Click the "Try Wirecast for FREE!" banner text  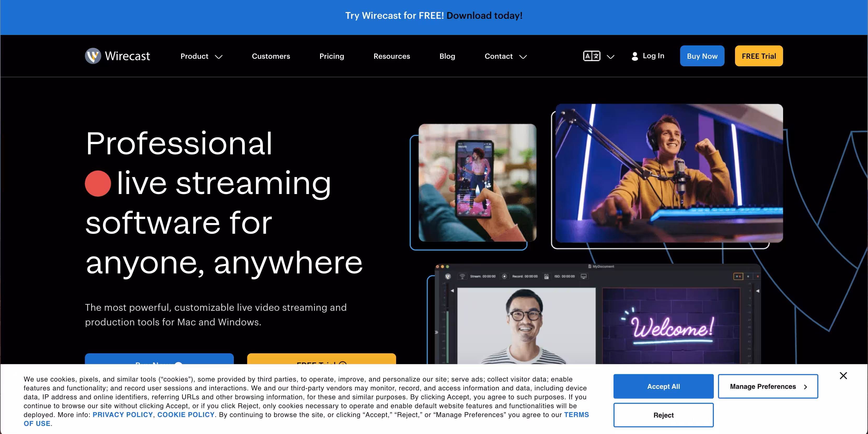395,15
